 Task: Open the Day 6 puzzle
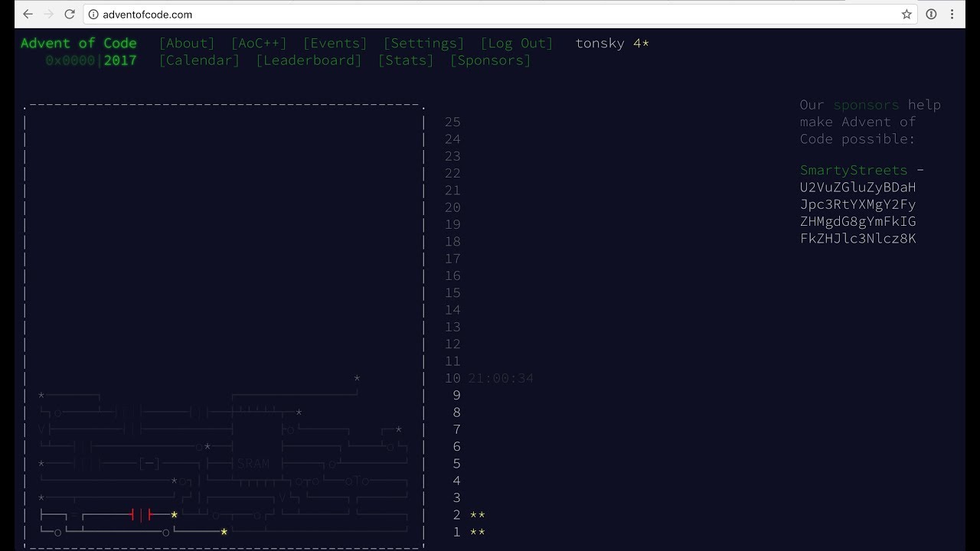pyautogui.click(x=456, y=447)
